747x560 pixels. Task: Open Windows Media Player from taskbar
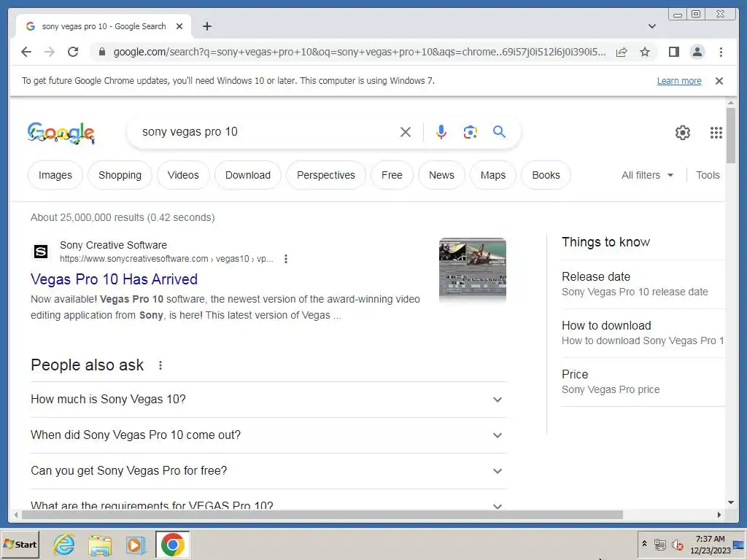[136, 545]
